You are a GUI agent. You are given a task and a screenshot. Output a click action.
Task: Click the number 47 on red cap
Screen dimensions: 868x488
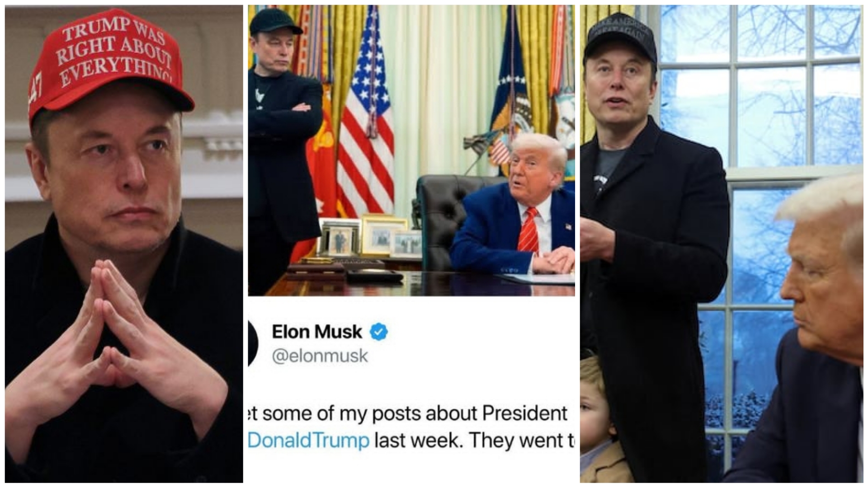click(x=35, y=96)
